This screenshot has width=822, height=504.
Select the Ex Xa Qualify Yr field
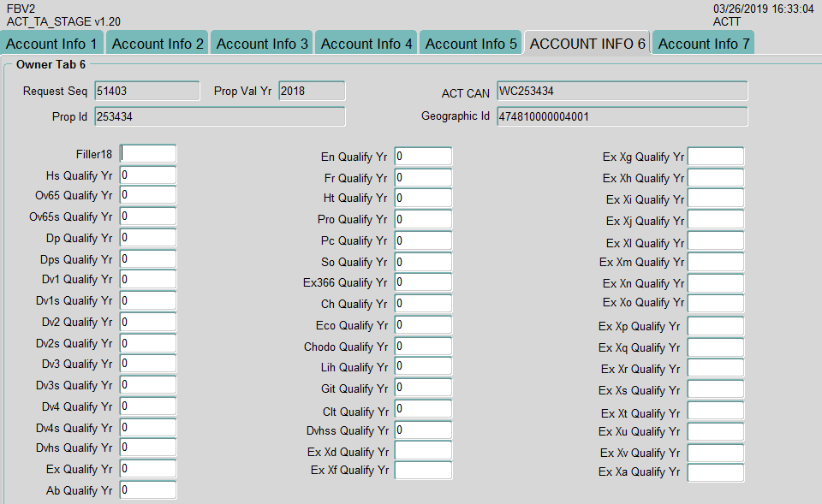tap(716, 472)
